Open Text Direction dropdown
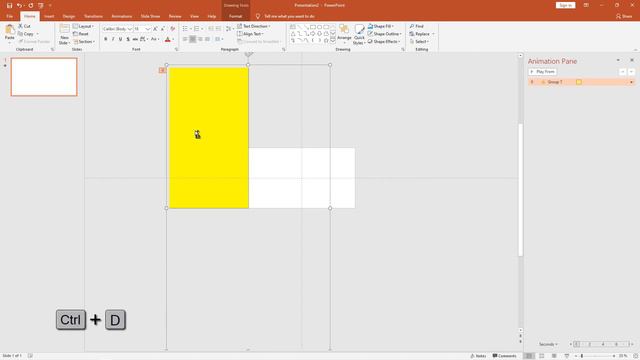This screenshot has width=640, height=360. point(253,26)
